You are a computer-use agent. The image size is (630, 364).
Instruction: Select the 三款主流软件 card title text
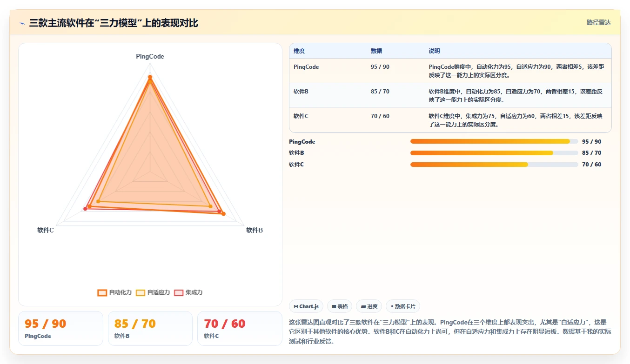(114, 23)
